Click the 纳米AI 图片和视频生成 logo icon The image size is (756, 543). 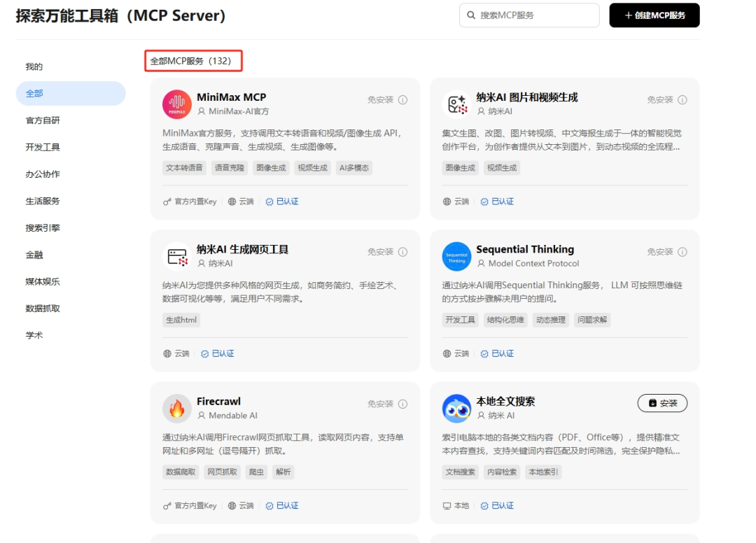(456, 104)
